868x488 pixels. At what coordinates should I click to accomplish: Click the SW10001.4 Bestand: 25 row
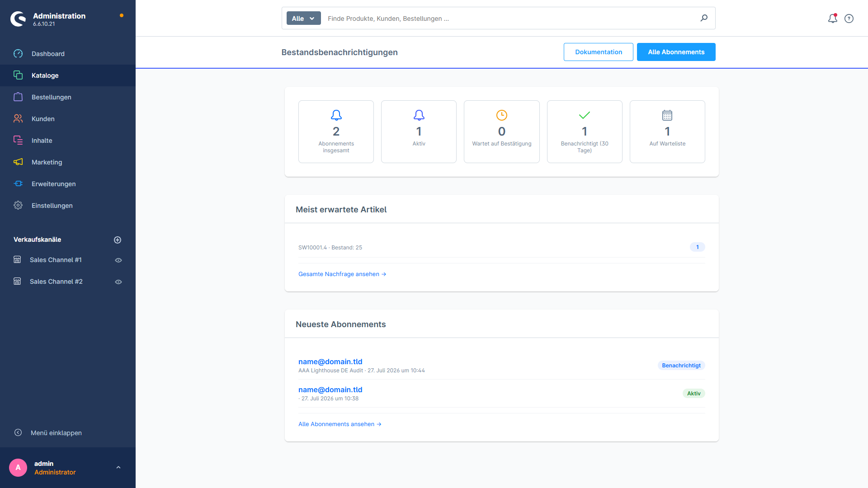pyautogui.click(x=501, y=247)
